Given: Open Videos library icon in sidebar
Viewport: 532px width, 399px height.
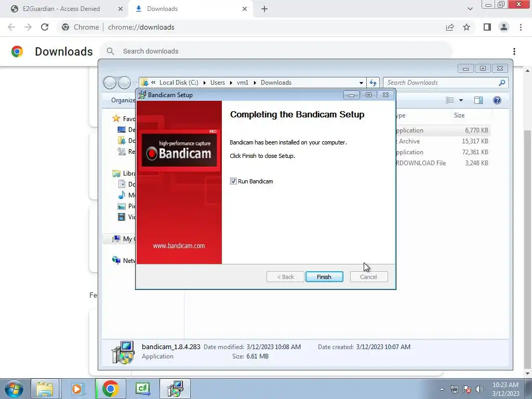Looking at the screenshot, I should 122,217.
